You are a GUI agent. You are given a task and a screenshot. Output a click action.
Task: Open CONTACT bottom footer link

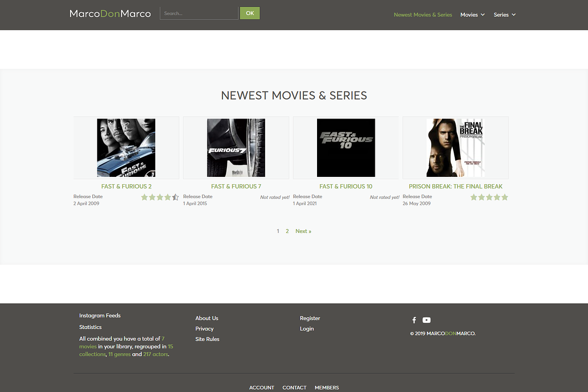point(294,388)
